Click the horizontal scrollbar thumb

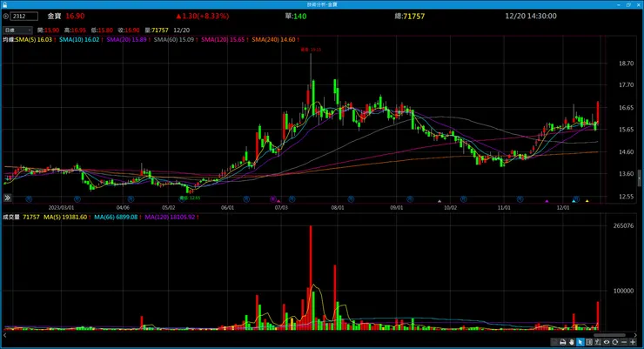[609, 335]
